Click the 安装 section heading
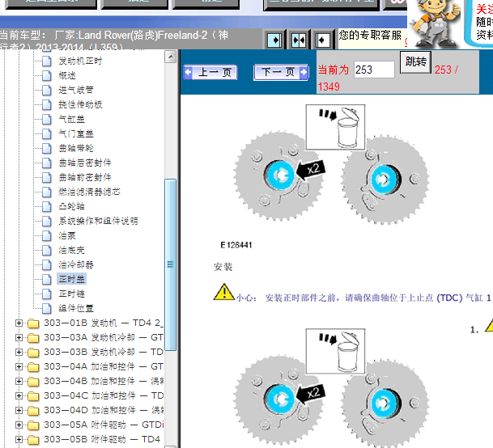Image resolution: width=493 pixels, height=448 pixels. [223, 267]
